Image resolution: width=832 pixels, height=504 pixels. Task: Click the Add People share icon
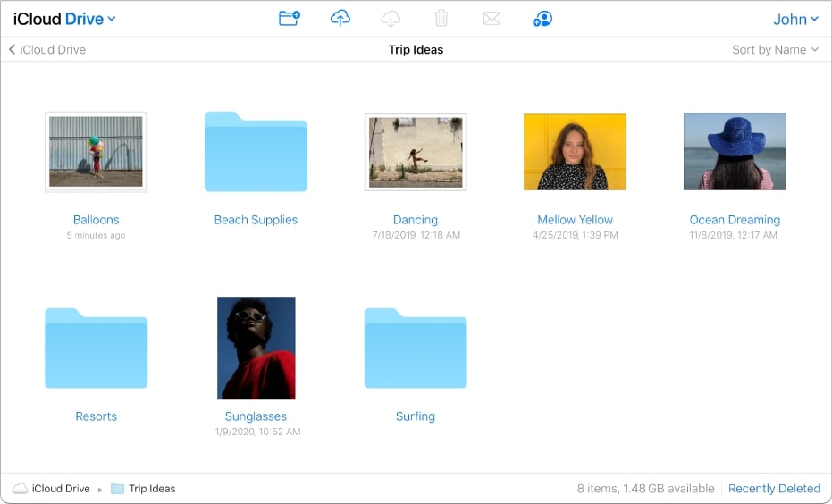click(x=542, y=19)
